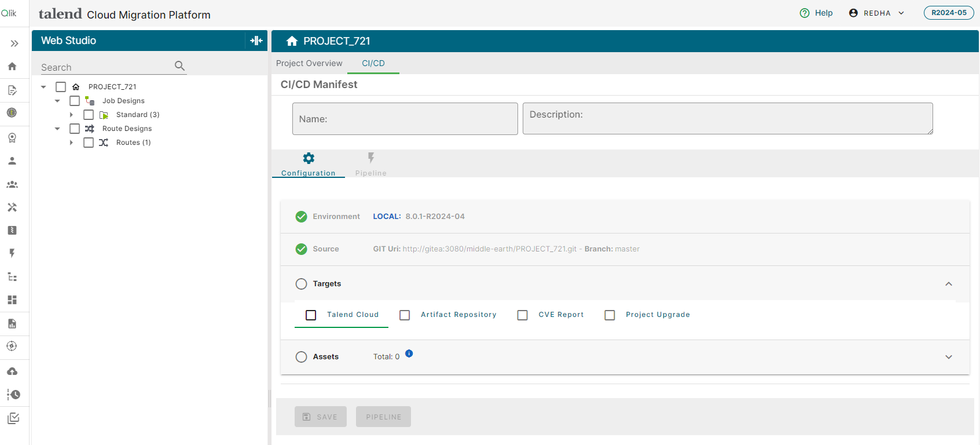Expand the Standard (3) node arrow
The width and height of the screenshot is (980, 445).
tap(71, 115)
